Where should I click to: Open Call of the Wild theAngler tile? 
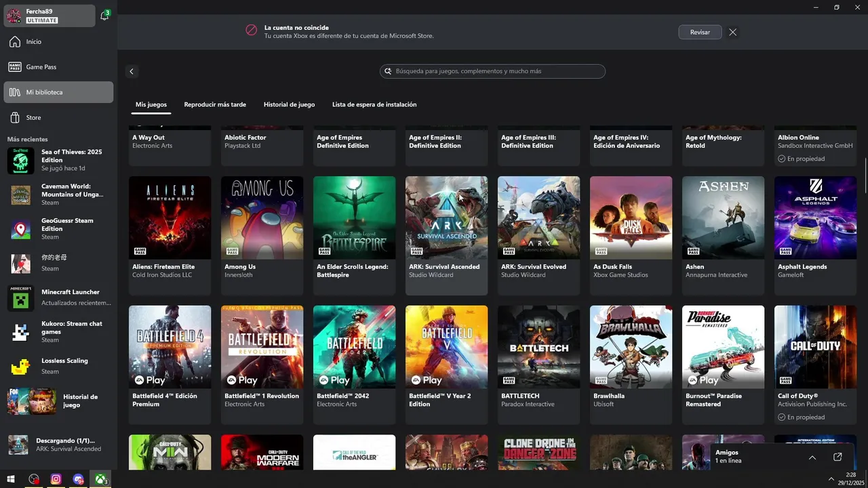coord(354,452)
